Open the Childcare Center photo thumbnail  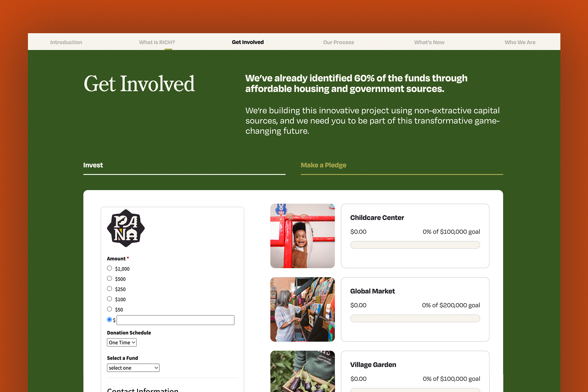pyautogui.click(x=303, y=236)
